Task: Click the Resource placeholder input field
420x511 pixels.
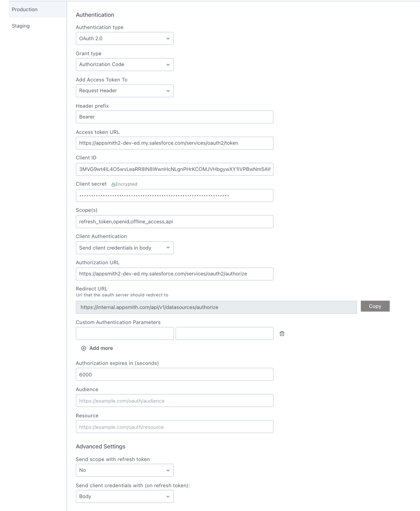Action: click(x=174, y=427)
